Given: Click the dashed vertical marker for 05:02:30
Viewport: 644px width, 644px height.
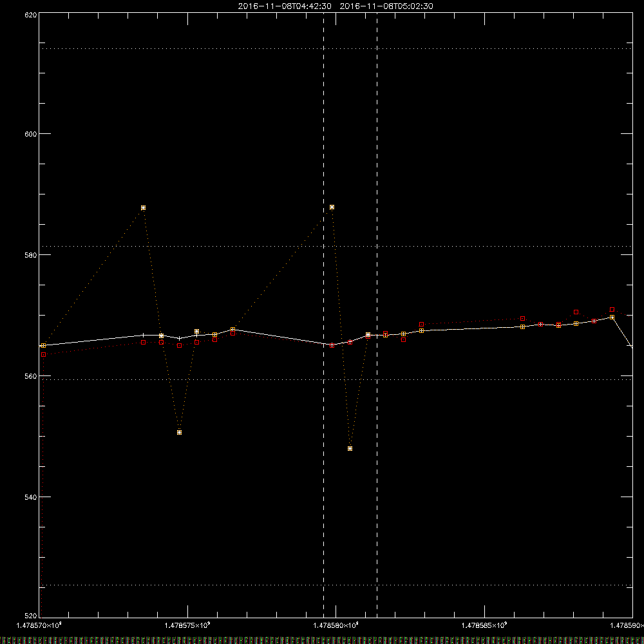Looking at the screenshot, I should click(377, 316).
